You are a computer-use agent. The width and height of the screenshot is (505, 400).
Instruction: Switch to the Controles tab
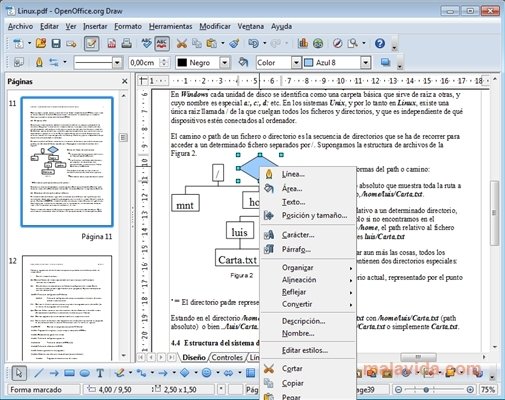(227, 357)
